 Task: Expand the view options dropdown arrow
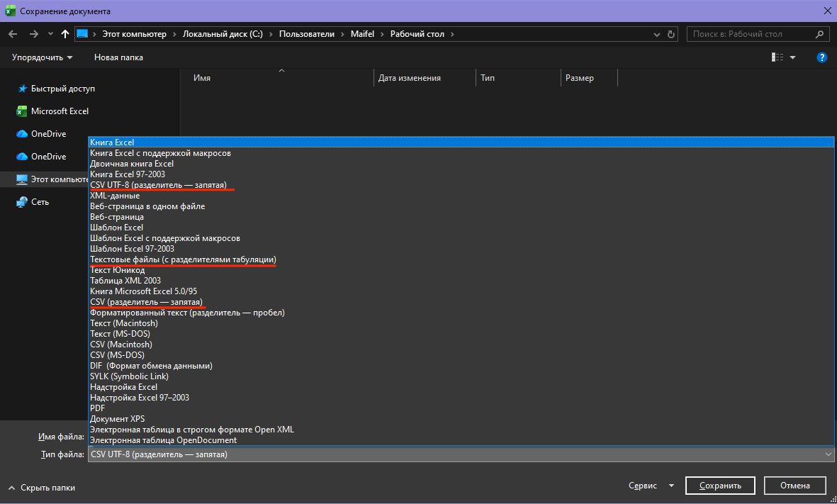(792, 57)
